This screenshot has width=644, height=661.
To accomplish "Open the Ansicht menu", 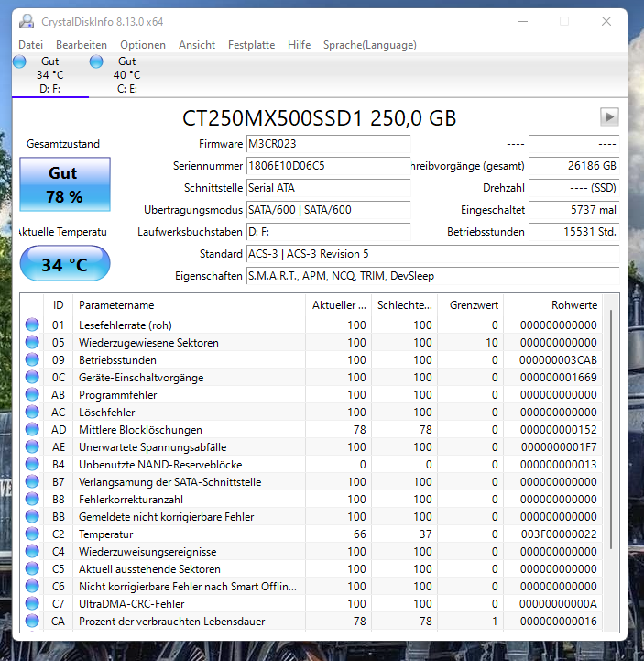I will click(x=197, y=45).
